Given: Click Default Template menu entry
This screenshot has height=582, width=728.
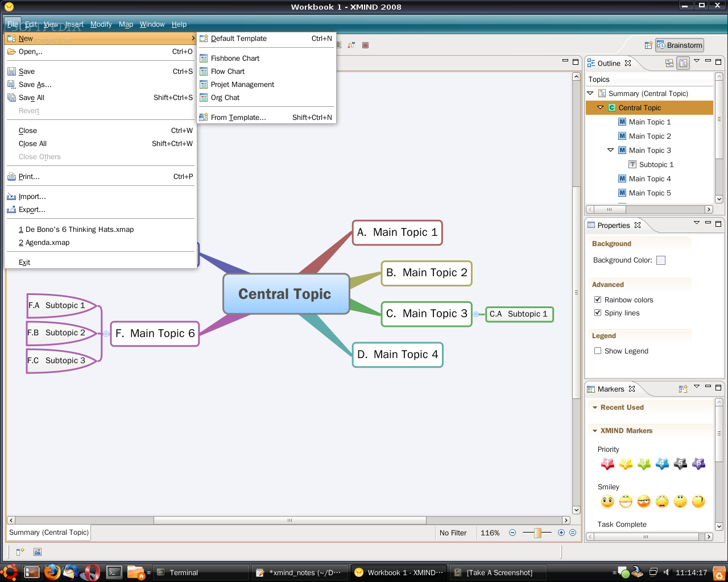Looking at the screenshot, I should [x=266, y=38].
